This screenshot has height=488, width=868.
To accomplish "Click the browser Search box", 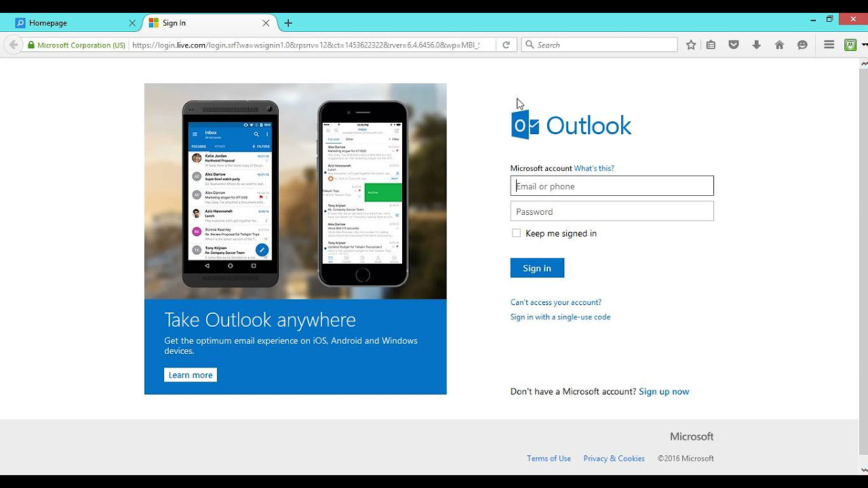I will [599, 45].
